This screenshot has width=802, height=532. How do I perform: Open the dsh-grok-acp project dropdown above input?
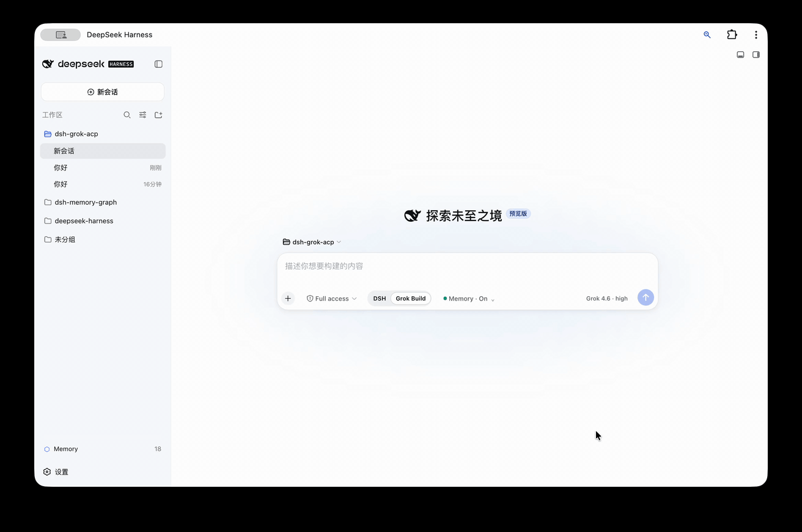pyautogui.click(x=312, y=242)
